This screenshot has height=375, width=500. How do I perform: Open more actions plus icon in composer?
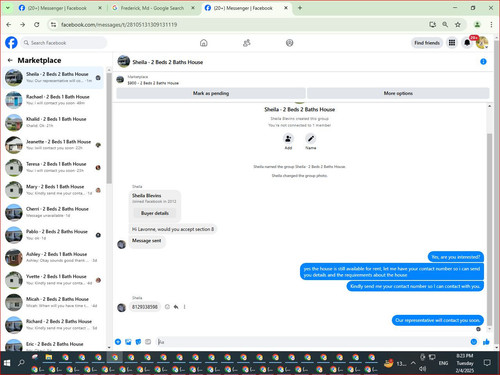pos(118,342)
